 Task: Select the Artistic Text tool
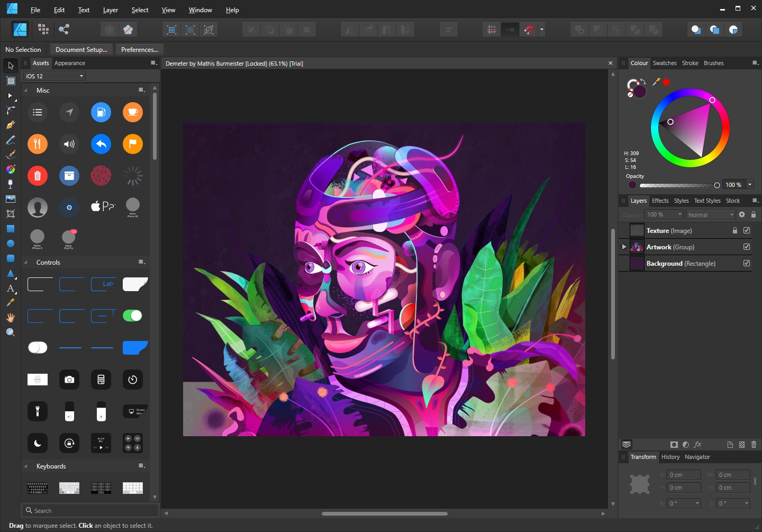click(10, 288)
